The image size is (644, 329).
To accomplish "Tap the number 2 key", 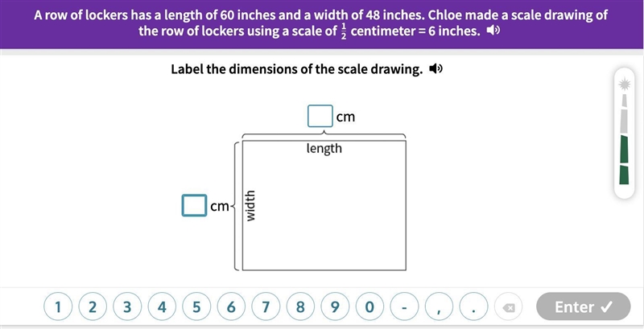I will pos(93,306).
